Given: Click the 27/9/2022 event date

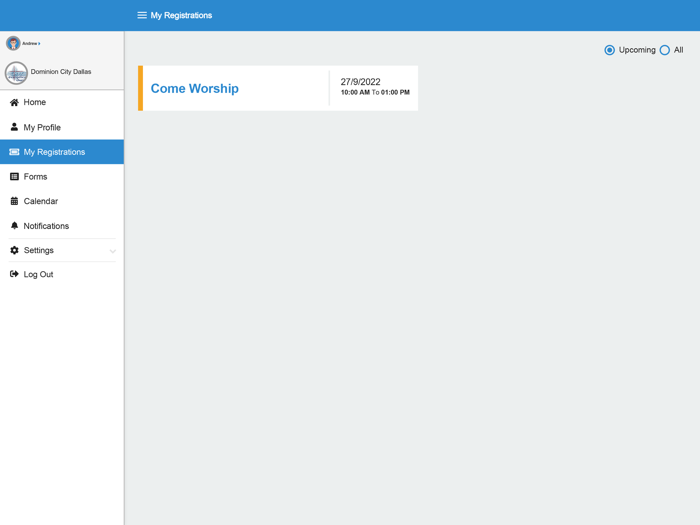Looking at the screenshot, I should (x=360, y=82).
